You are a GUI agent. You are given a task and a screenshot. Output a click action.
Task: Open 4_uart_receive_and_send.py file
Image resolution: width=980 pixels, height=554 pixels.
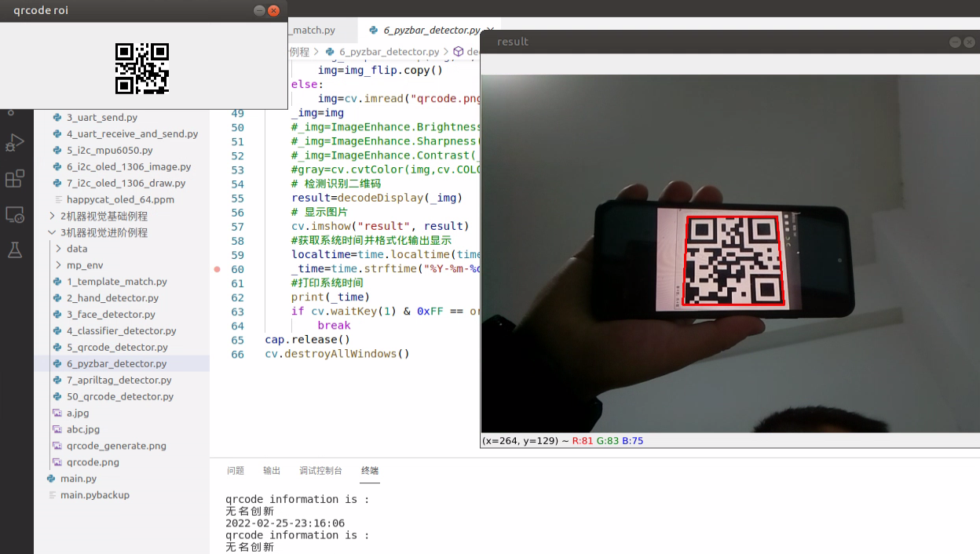point(132,134)
